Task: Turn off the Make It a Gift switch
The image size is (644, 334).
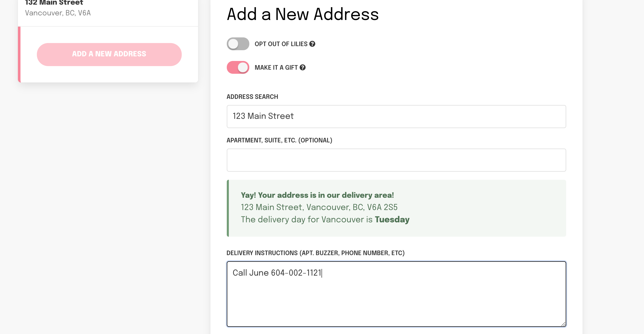Action: coord(238,68)
